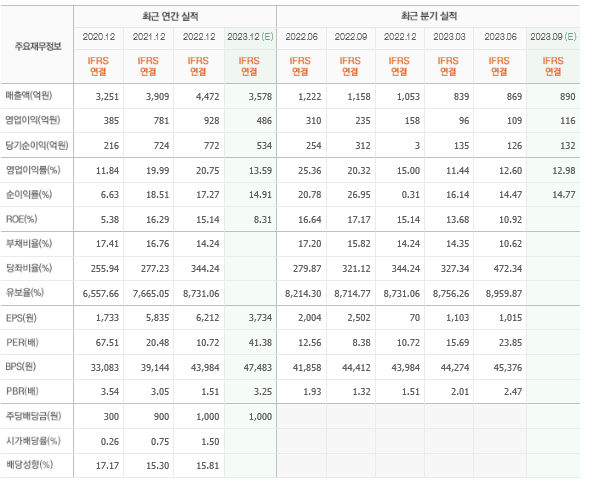Select the 시가배당률(%) row label
Image resolution: width=595 pixels, height=483 pixels.
click(x=33, y=441)
